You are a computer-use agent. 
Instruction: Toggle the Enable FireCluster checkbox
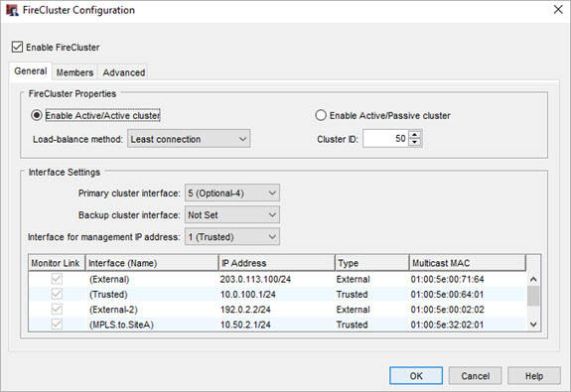18,47
